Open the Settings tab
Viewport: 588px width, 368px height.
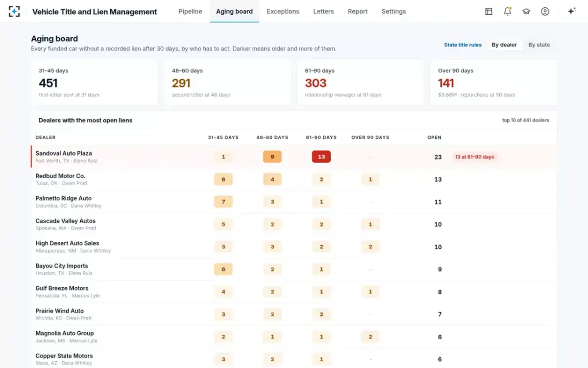click(x=393, y=11)
